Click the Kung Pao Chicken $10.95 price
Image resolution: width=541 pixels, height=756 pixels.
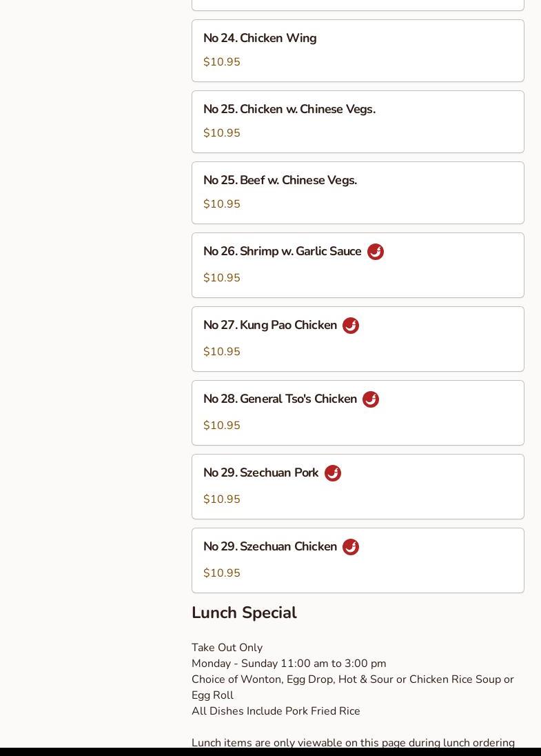(x=222, y=352)
